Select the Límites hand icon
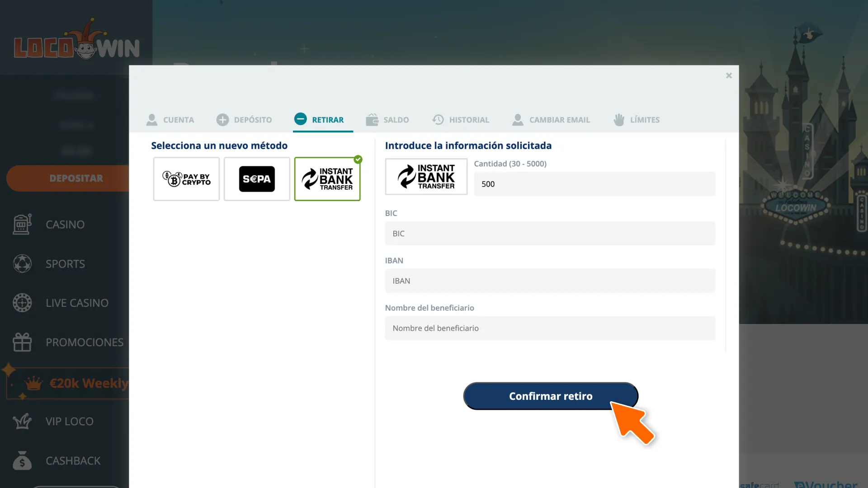The height and width of the screenshot is (488, 868). (618, 119)
